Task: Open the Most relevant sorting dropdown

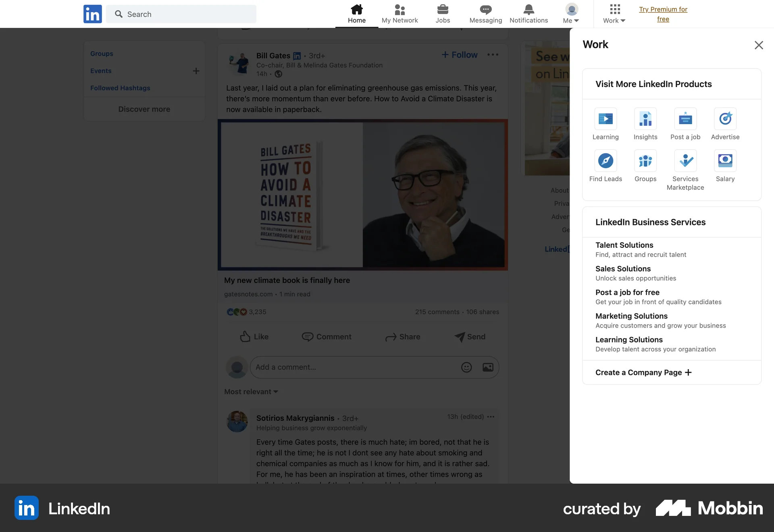Action: pos(250,391)
